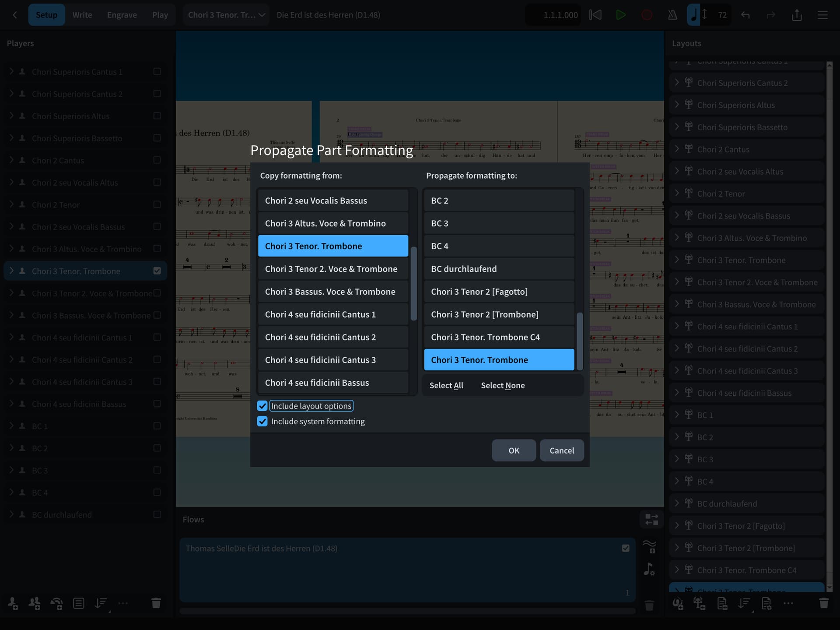Select BC durchlaufend in destination list

(x=499, y=269)
